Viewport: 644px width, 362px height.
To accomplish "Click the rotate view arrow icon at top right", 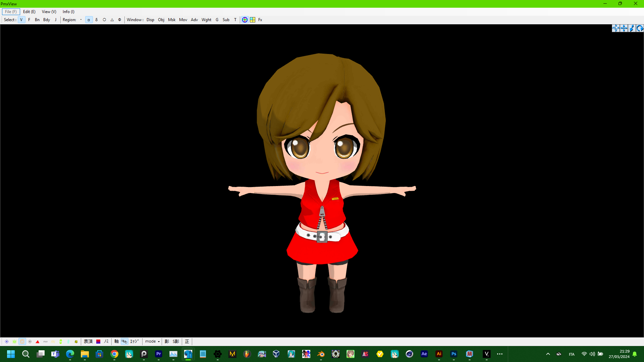I will point(640,28).
